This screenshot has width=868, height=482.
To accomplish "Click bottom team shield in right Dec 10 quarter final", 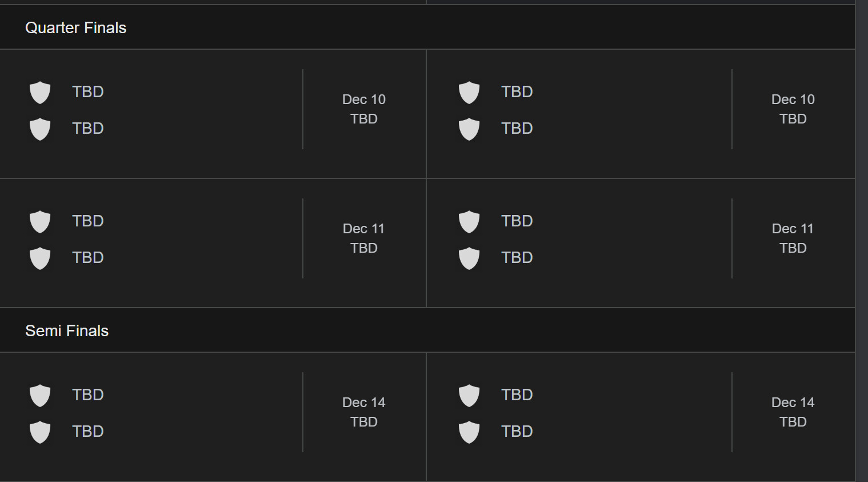I will tap(469, 129).
